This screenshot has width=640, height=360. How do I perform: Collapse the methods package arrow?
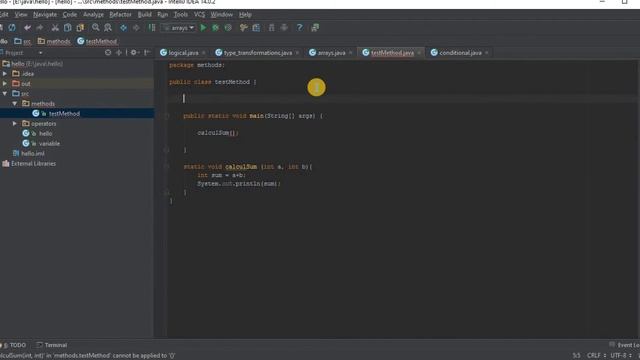click(x=15, y=104)
